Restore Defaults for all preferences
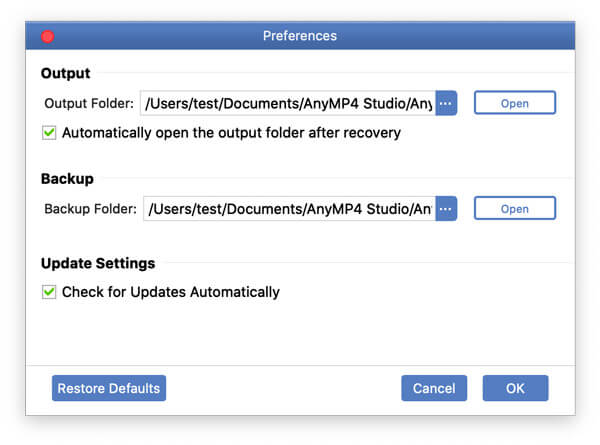Image resolution: width=600 pixels, height=445 pixels. point(109,388)
